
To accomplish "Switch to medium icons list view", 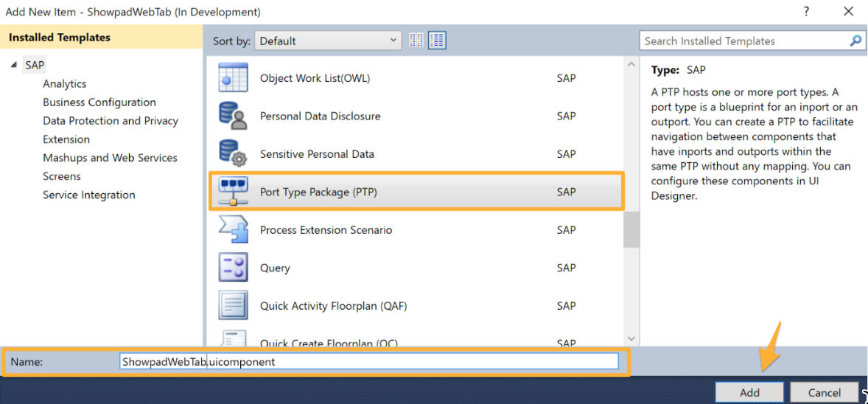I will click(x=437, y=41).
